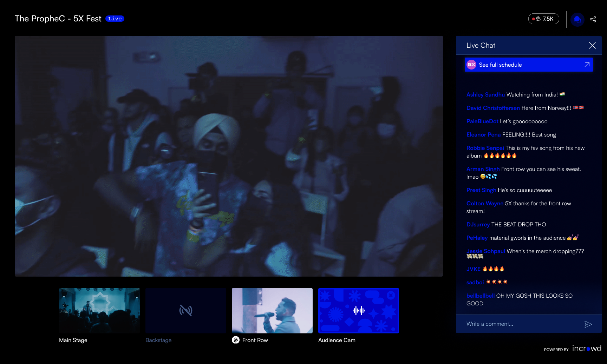Click the message 'THE BEAT DROP THO'
The height and width of the screenshot is (364, 607).
[x=518, y=225]
